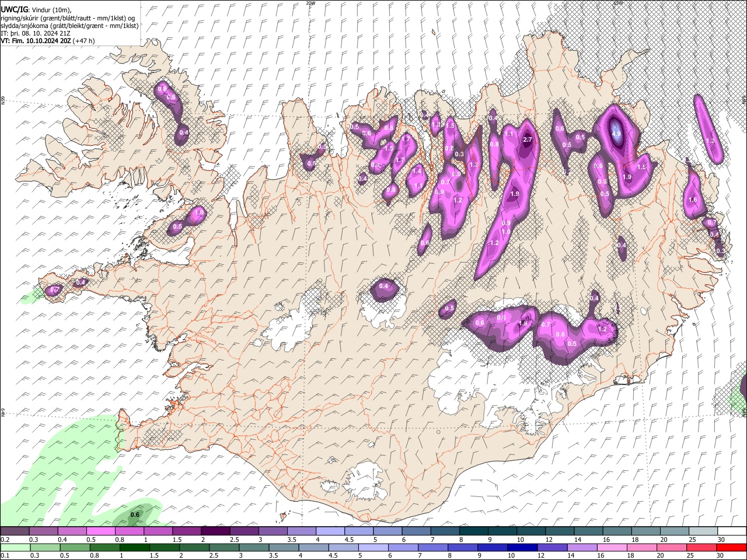Click the 0.2 label on upper scale
This screenshot has width=747, height=560.
click(5, 540)
